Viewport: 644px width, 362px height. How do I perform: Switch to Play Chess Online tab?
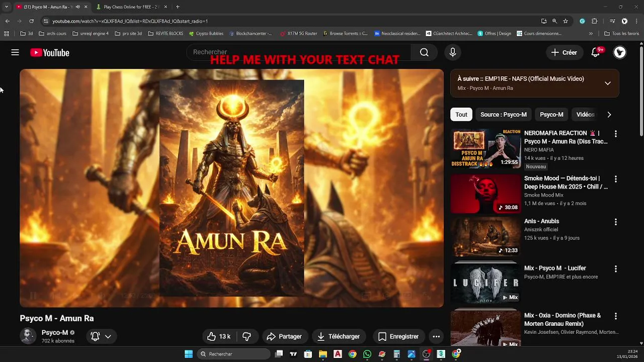pyautogui.click(x=131, y=7)
